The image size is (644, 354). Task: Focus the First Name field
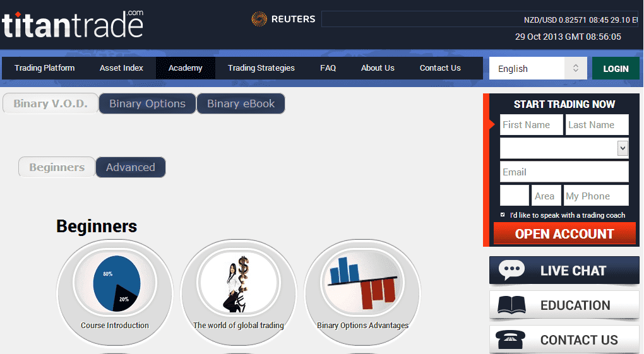point(532,125)
